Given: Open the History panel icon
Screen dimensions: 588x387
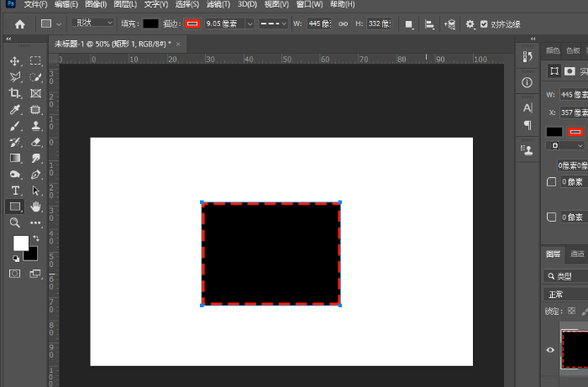Looking at the screenshot, I should point(528,56).
